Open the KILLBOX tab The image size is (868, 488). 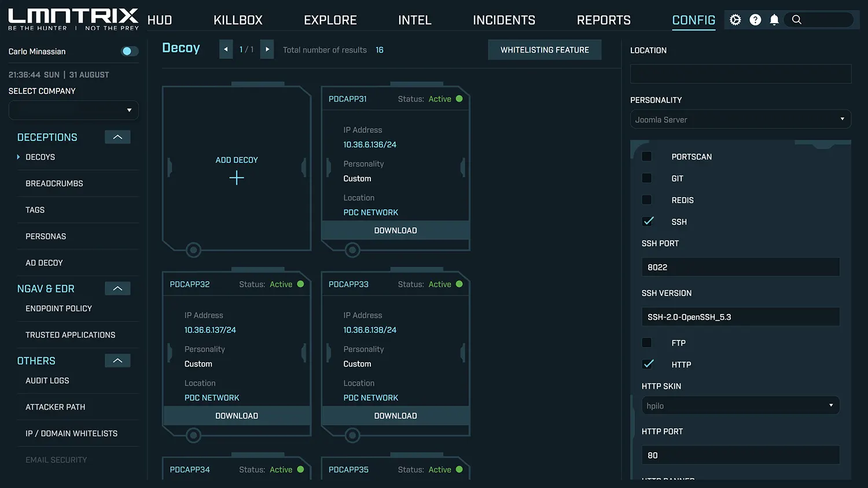(x=238, y=20)
